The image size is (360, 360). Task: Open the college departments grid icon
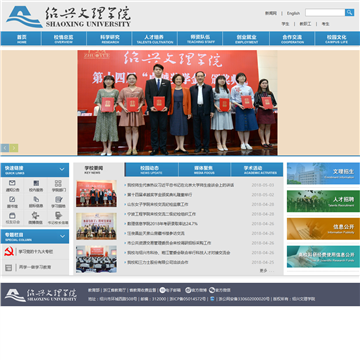click(x=58, y=183)
